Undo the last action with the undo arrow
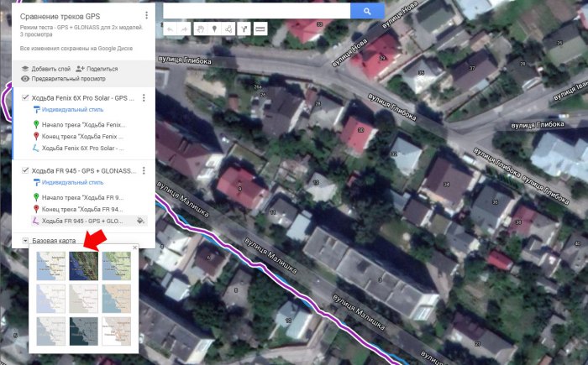This screenshot has width=588, height=365. click(171, 29)
